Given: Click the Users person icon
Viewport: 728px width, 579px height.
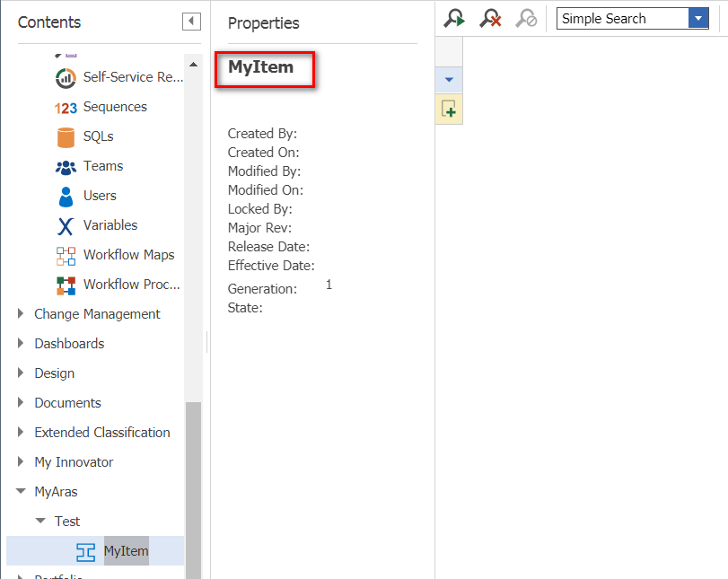Looking at the screenshot, I should [x=66, y=197].
